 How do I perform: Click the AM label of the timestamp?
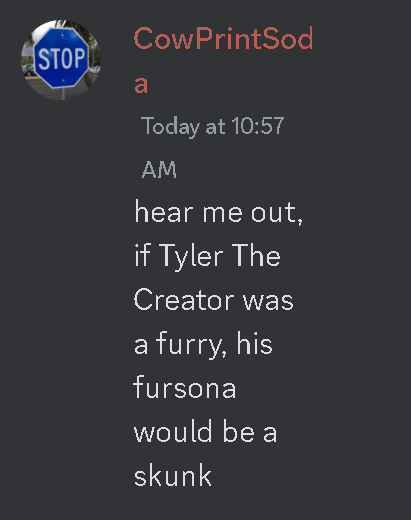click(159, 170)
